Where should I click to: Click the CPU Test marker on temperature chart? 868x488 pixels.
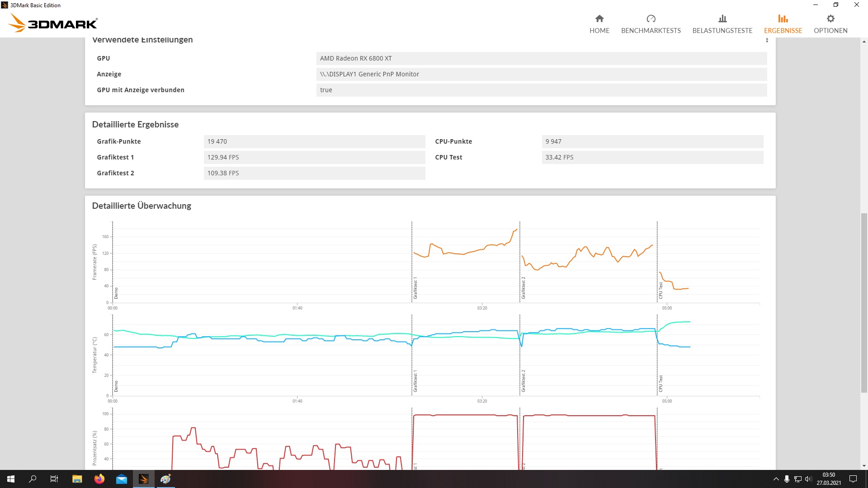(660, 383)
